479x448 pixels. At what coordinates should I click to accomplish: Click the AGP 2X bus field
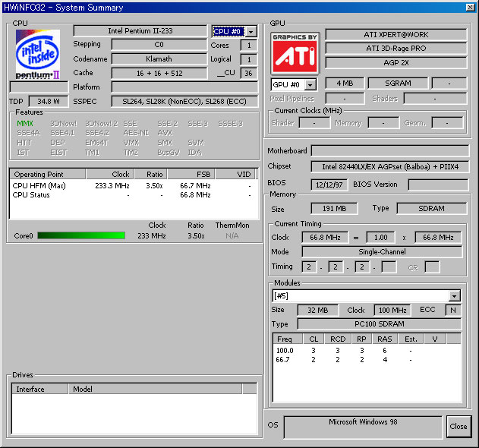click(x=396, y=63)
